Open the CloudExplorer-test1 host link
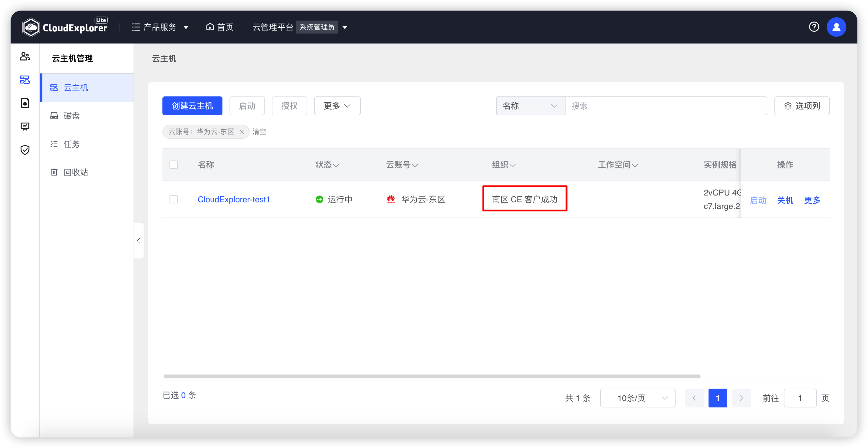 click(234, 199)
